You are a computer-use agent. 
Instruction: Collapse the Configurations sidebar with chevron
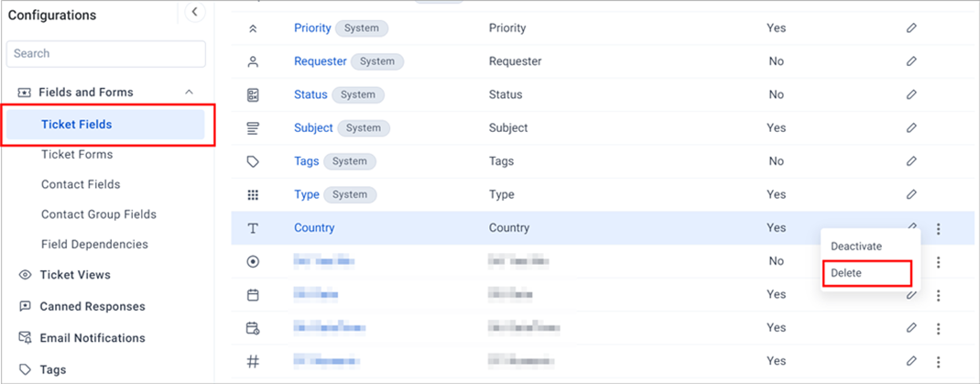(x=195, y=11)
